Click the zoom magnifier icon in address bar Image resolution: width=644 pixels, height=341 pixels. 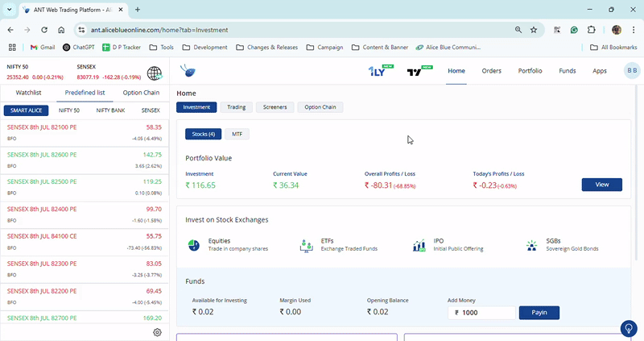click(x=518, y=30)
